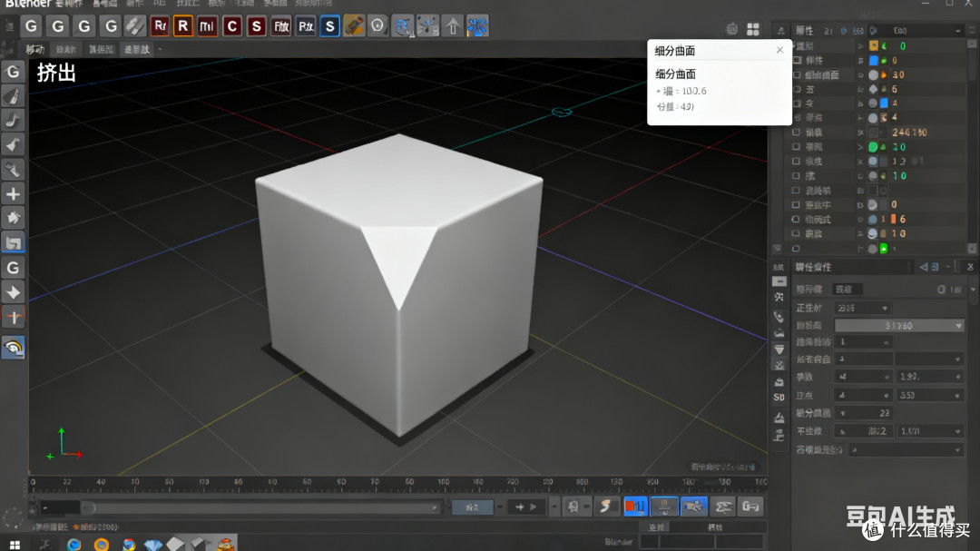Click the hand icon in timeline bar
Image resolution: width=980 pixels, height=551 pixels.
(x=693, y=506)
